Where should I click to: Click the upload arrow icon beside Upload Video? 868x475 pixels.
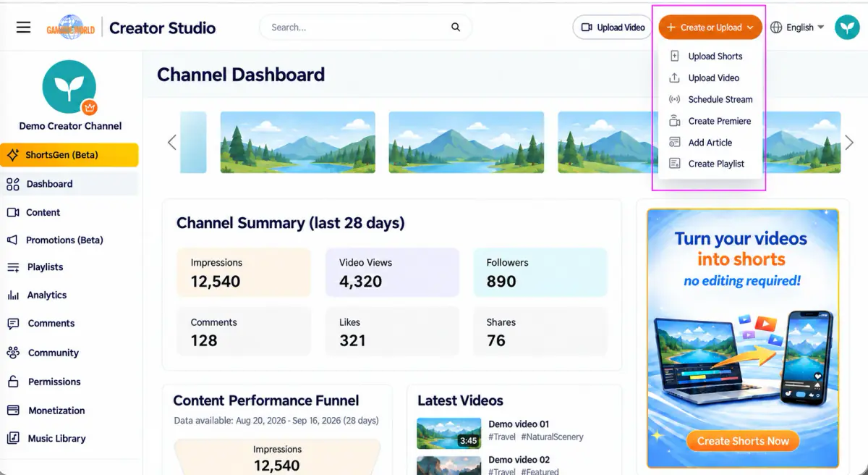click(x=675, y=78)
